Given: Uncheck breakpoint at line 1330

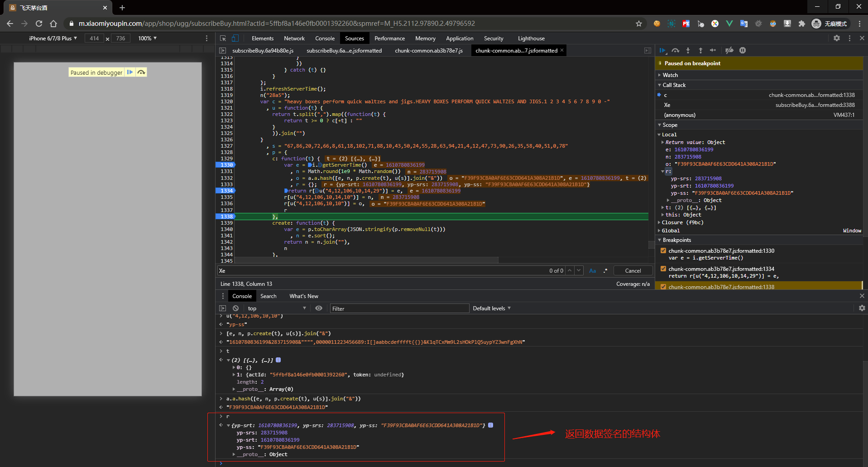Looking at the screenshot, I should tap(663, 250).
